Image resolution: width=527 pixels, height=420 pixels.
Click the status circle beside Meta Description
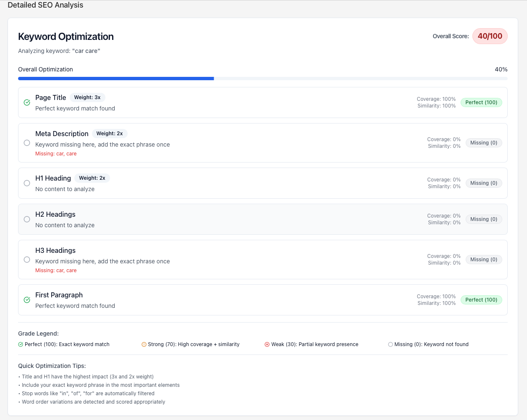tap(26, 143)
